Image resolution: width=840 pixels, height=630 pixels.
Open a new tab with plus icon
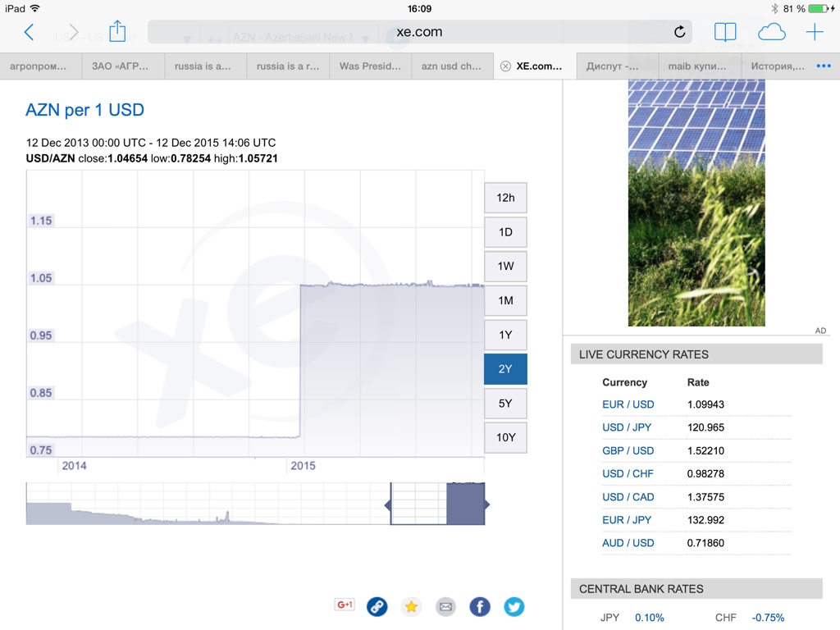[x=815, y=32]
